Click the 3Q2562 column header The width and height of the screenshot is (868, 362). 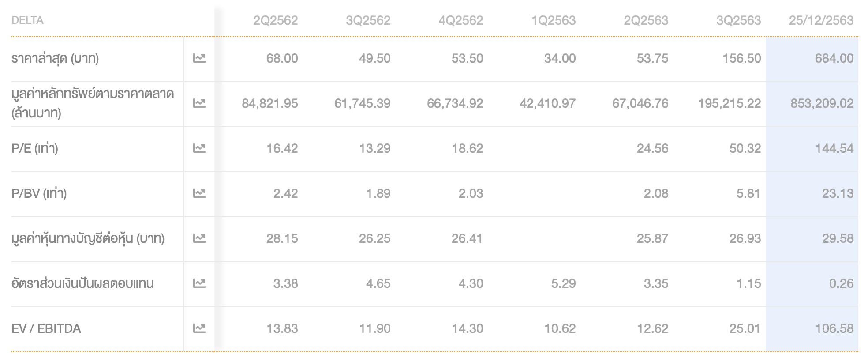click(368, 20)
